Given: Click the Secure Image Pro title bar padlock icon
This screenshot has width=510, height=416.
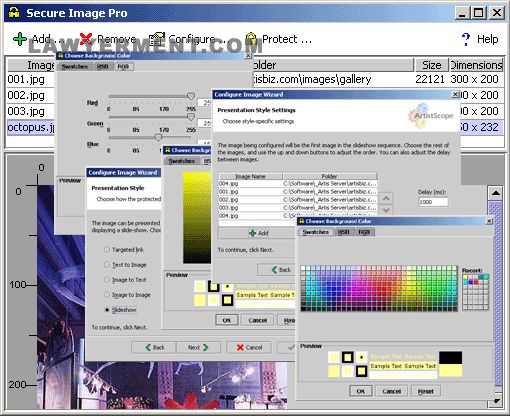Looking at the screenshot, I should 14,13.
